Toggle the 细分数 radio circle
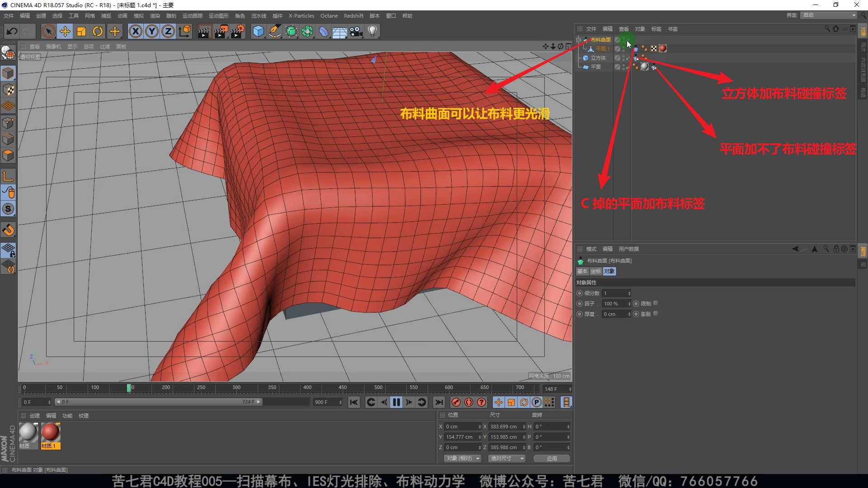868x488 pixels. (x=580, y=293)
